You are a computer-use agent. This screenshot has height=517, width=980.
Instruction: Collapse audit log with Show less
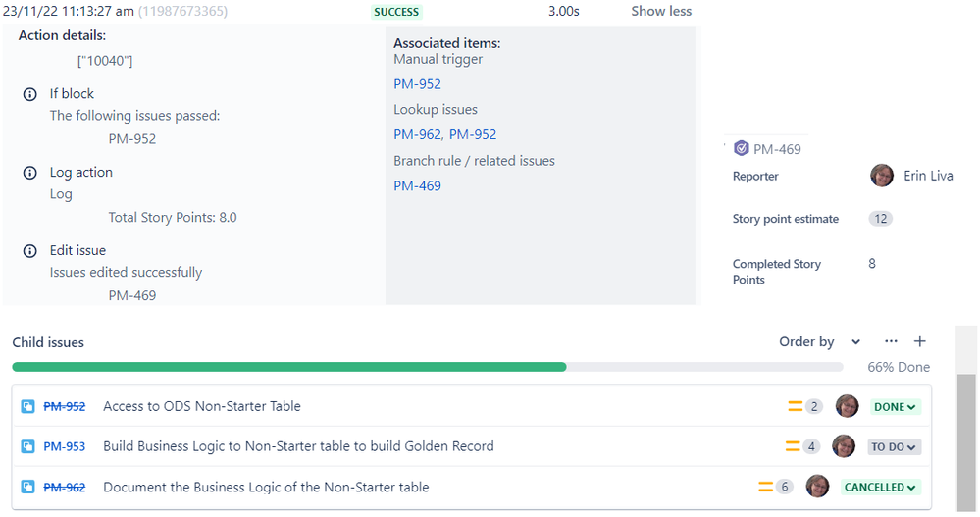tap(661, 11)
